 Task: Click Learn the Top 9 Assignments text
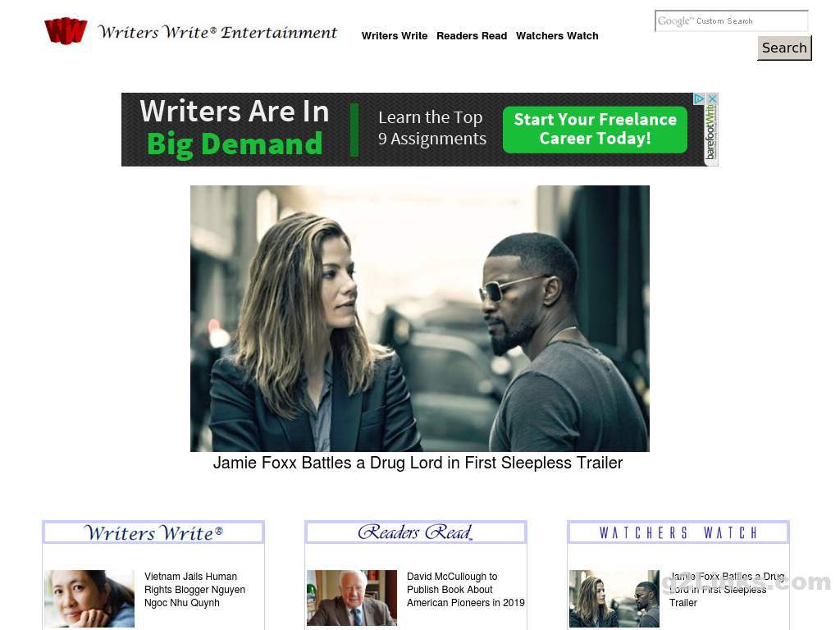point(431,128)
